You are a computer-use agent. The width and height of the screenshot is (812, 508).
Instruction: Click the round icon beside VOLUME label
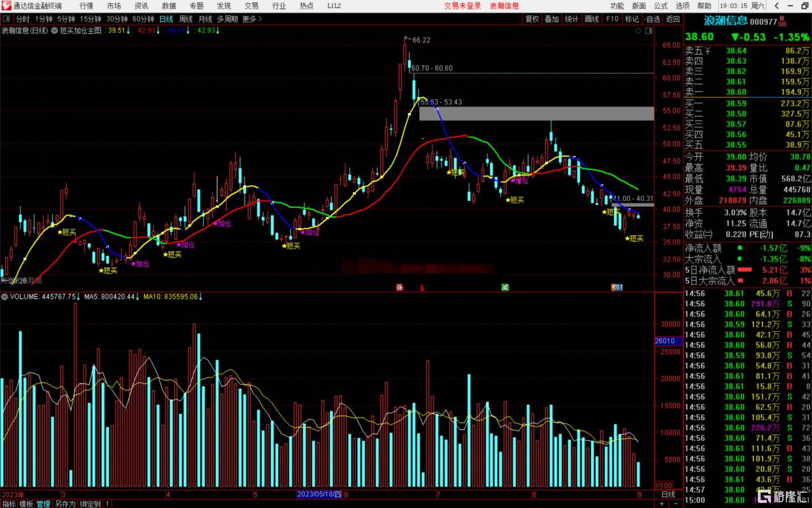coord(5,297)
